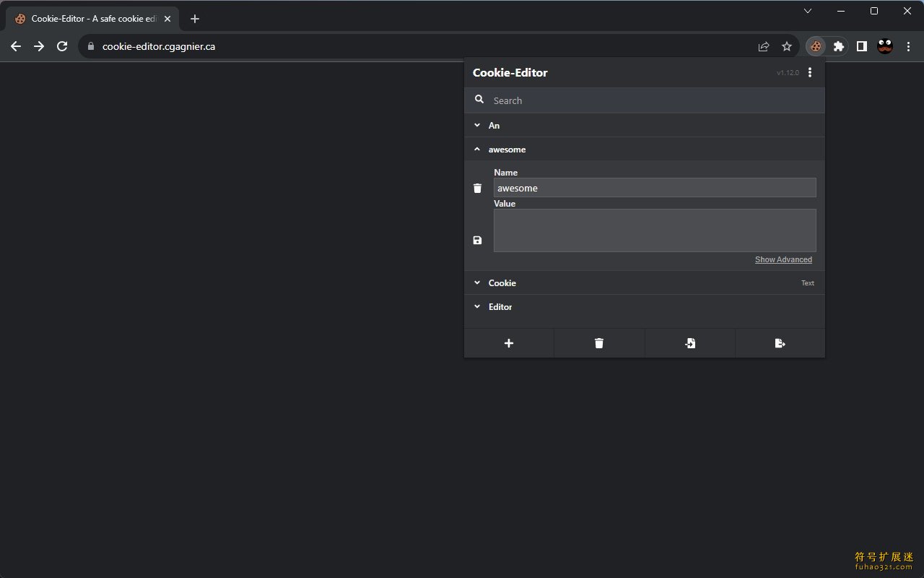Image resolution: width=924 pixels, height=578 pixels.
Task: Click the v1.12.0 version label
Action: tap(788, 73)
